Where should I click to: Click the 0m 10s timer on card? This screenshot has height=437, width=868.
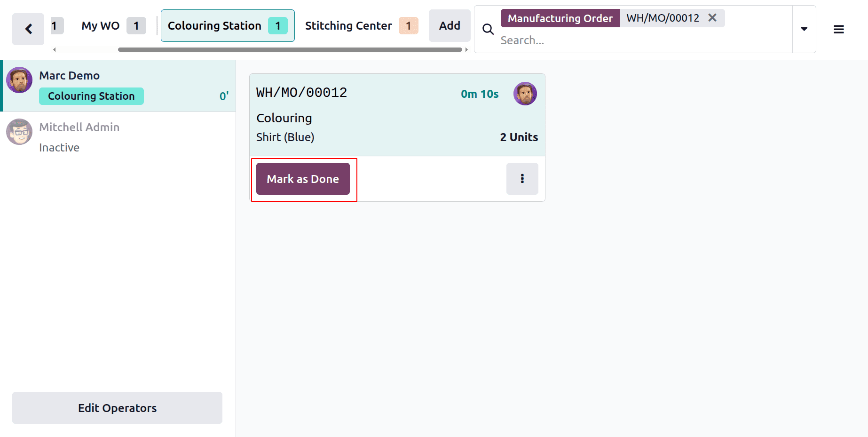click(480, 94)
